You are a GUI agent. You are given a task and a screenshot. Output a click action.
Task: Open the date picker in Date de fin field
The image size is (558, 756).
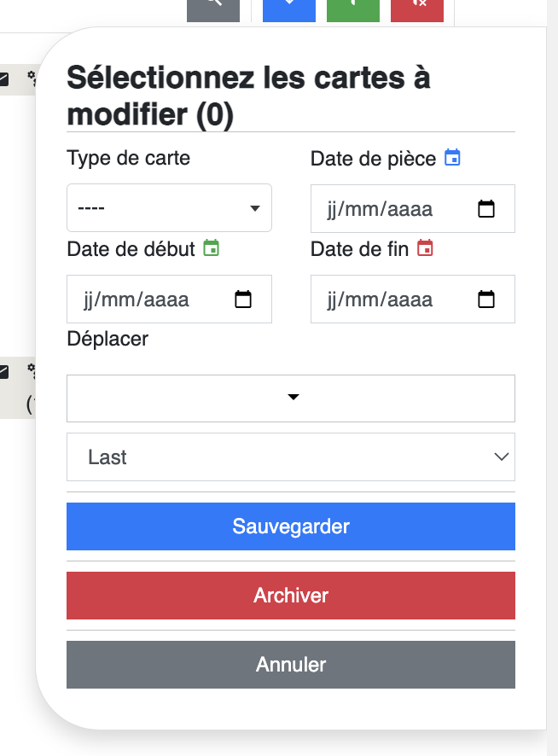(x=486, y=299)
